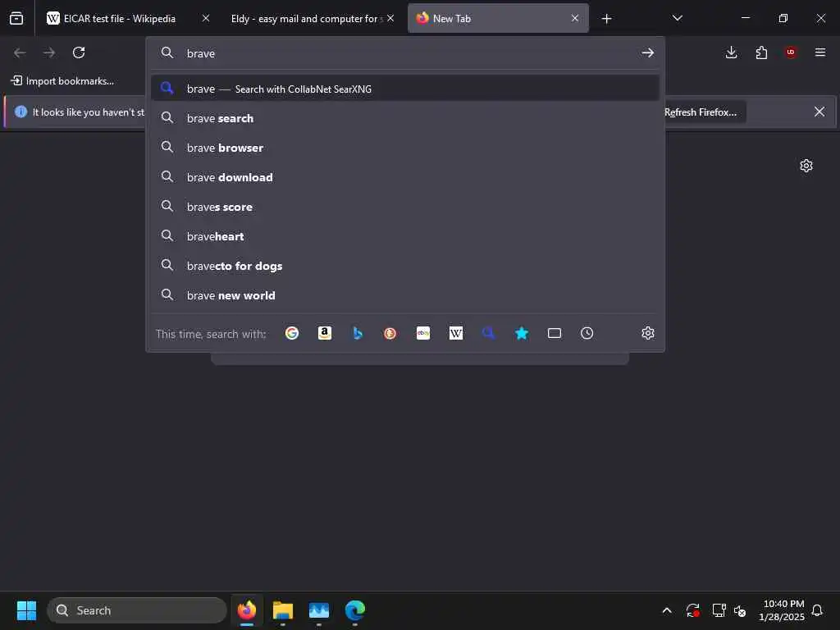Viewport: 840px width, 630px height.
Task: Open the Firefox application menu
Action: 820,52
